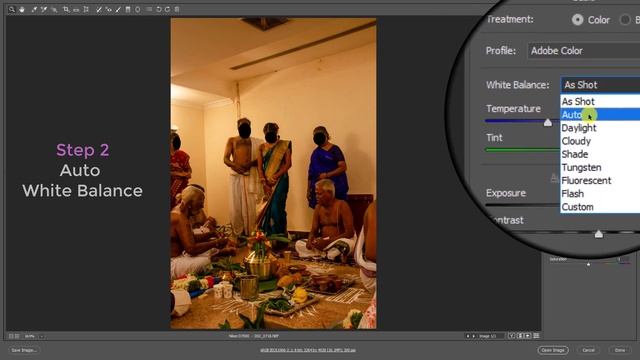The width and height of the screenshot is (640, 360).
Task: Select the Graduated Filter tool
Action: click(x=128, y=9)
